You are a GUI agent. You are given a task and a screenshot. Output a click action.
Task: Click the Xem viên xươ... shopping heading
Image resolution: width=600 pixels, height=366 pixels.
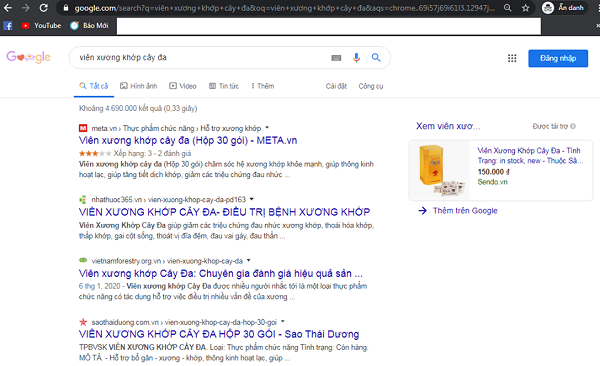[x=448, y=126]
